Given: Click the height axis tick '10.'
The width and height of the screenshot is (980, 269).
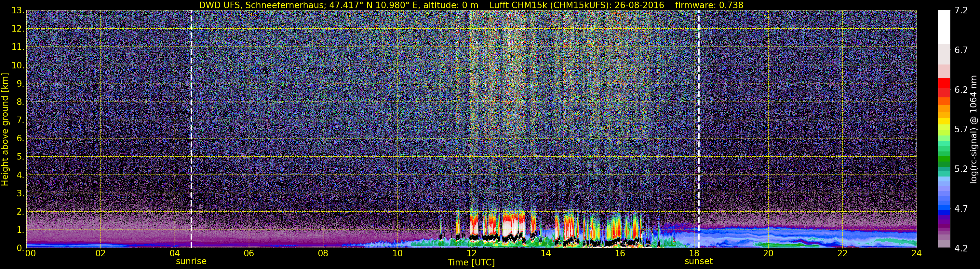Looking at the screenshot, I should 18,65.
